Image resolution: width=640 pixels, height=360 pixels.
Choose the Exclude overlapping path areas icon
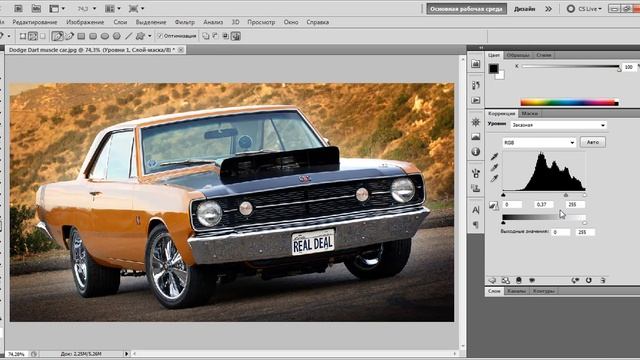[236, 36]
